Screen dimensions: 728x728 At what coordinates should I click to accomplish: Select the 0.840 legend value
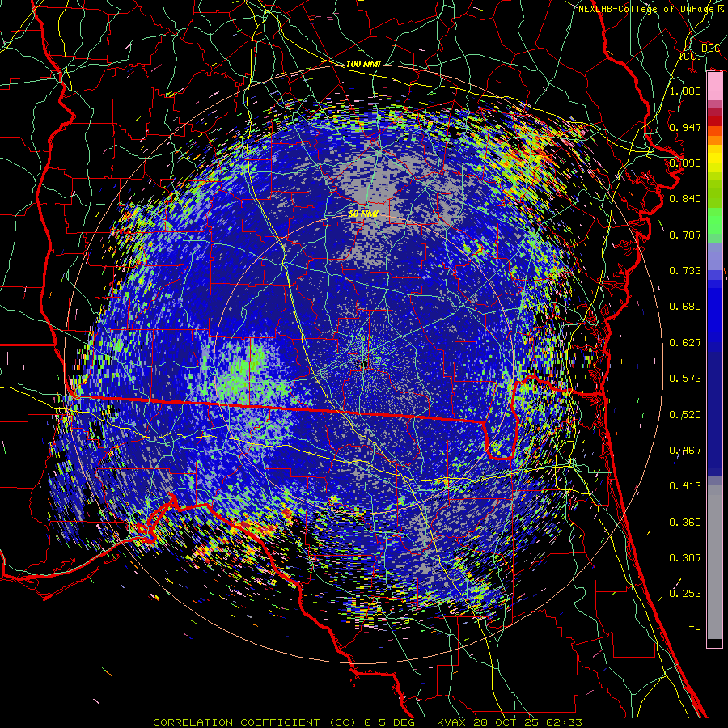pos(685,199)
